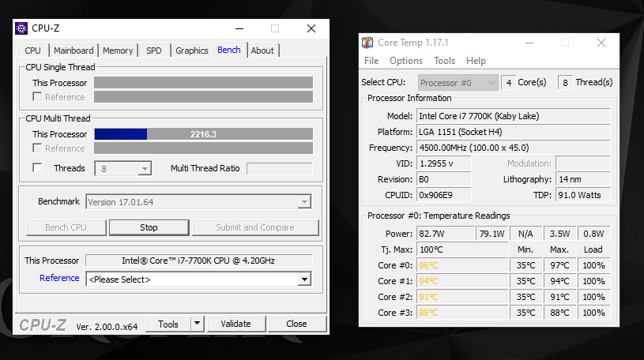The width and height of the screenshot is (644, 360).
Task: Click the Tj. Max value 100°C
Action: [x=462, y=249]
